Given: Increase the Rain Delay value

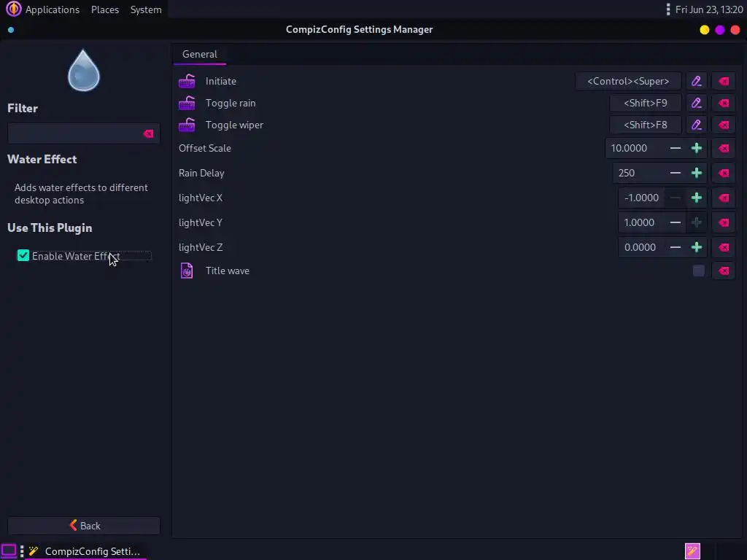Looking at the screenshot, I should 697,173.
